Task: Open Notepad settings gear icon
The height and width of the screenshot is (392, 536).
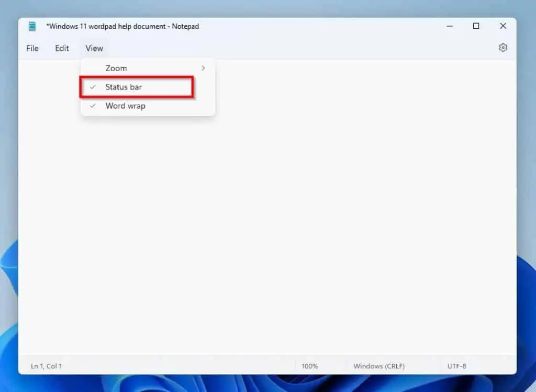Action: (x=502, y=48)
